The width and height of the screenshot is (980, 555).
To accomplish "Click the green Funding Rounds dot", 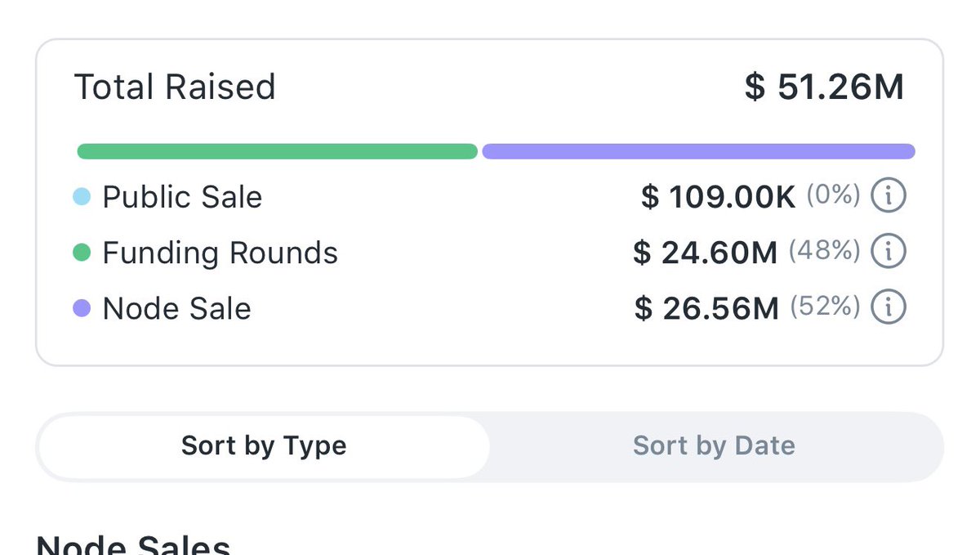I will [82, 253].
